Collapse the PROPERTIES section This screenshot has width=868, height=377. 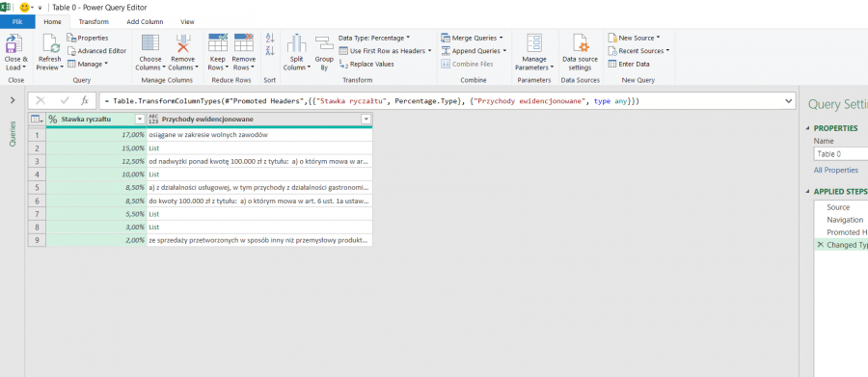(807, 128)
